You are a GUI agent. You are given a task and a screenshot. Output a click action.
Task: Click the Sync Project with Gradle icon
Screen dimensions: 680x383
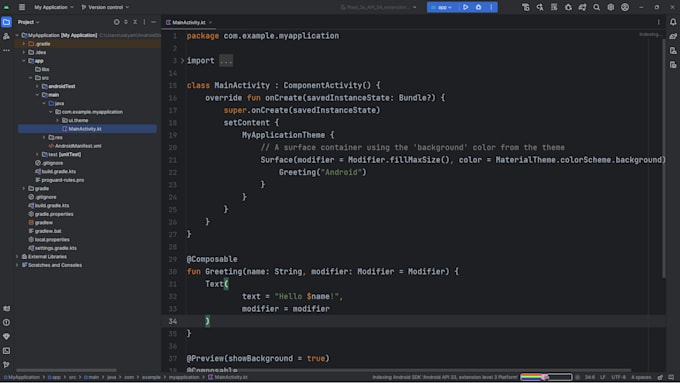pyautogui.click(x=582, y=7)
